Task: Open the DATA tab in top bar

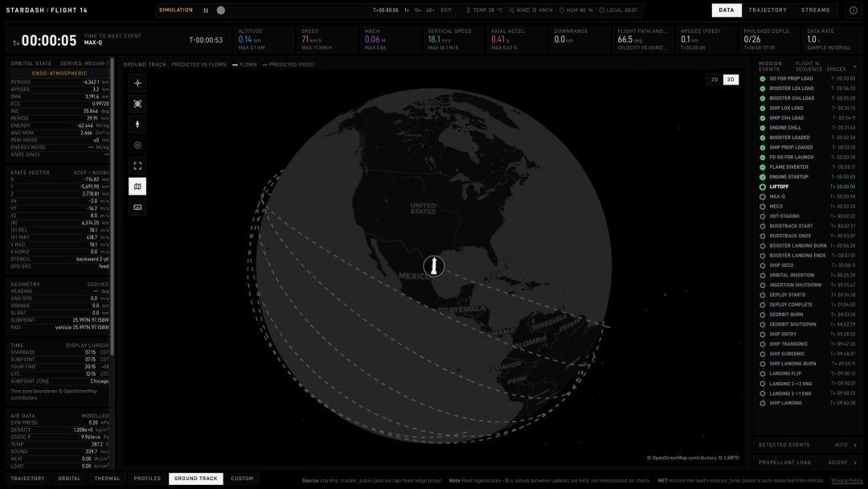Action: [727, 10]
